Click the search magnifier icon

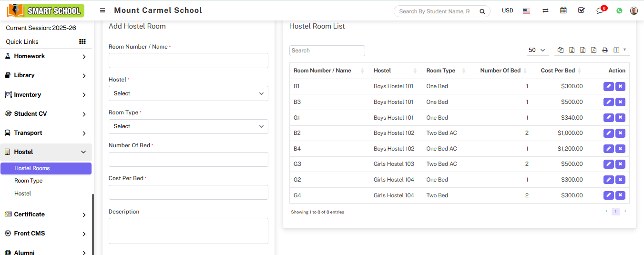click(482, 11)
